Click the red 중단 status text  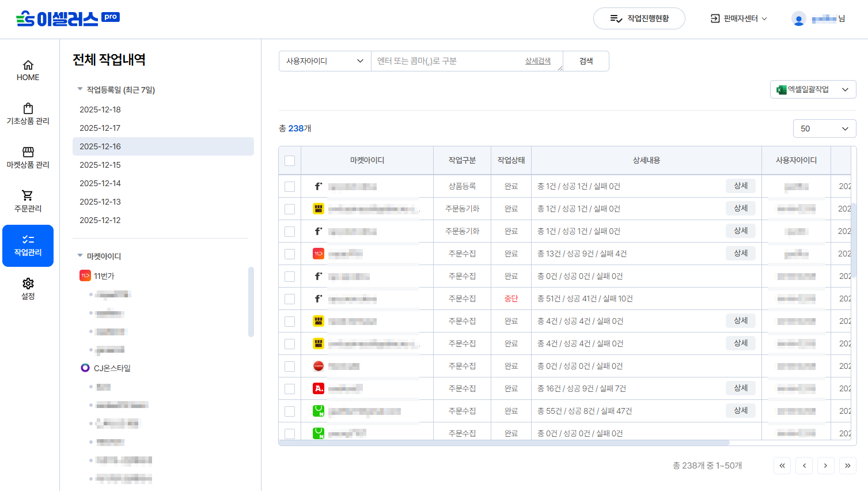point(511,299)
